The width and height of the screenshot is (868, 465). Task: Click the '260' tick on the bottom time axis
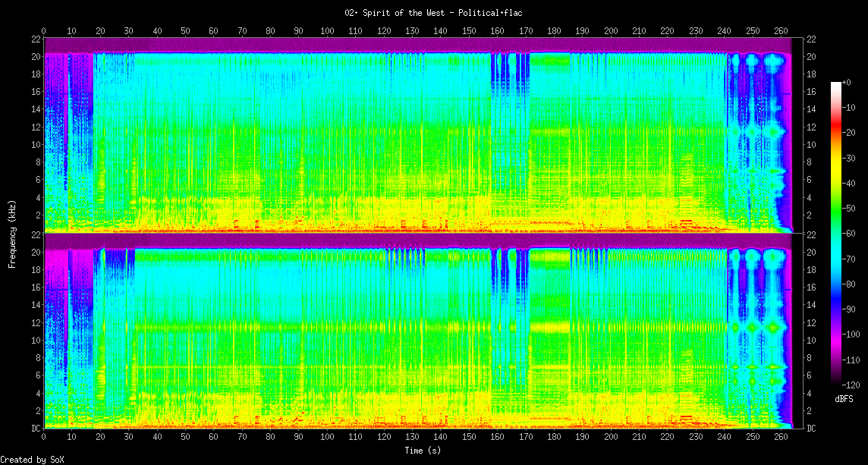[781, 437]
